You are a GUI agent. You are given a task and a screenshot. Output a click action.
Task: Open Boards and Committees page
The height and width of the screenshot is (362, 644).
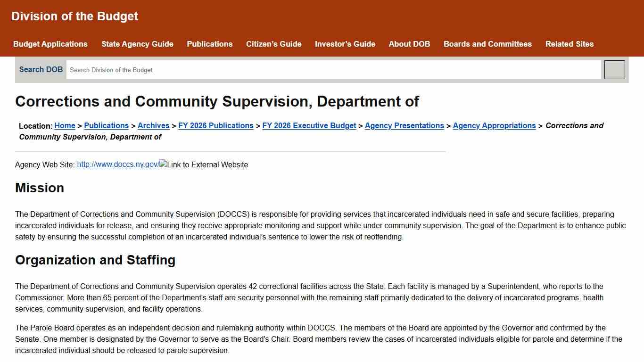(x=487, y=44)
